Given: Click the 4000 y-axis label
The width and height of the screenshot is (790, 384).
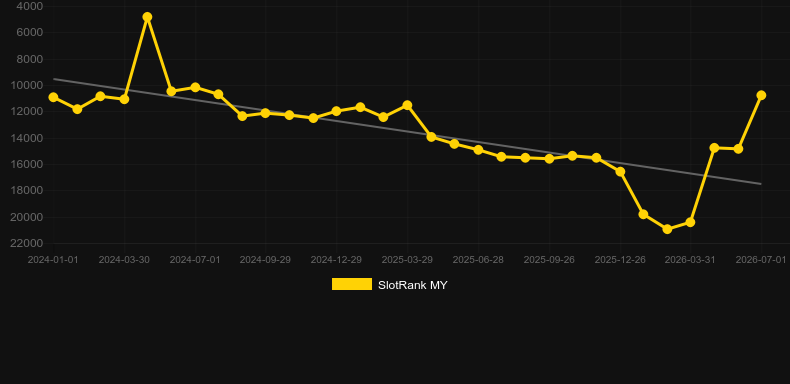Looking at the screenshot, I should (30, 7).
